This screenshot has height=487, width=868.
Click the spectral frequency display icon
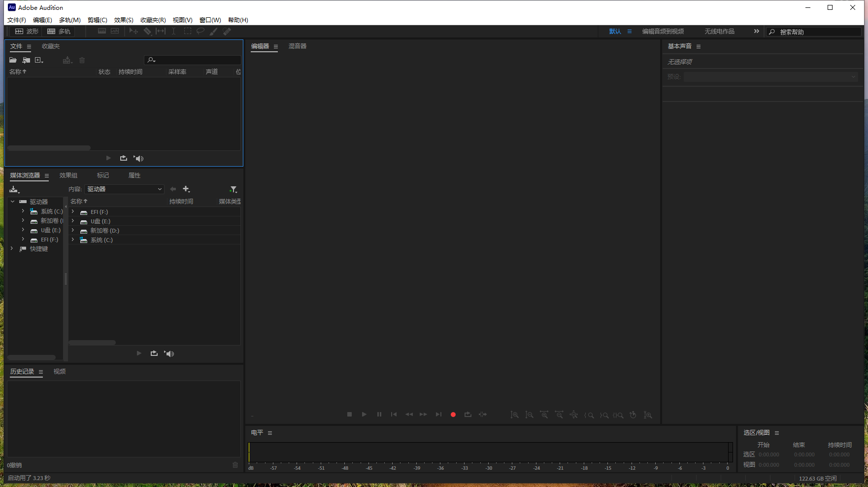pos(102,31)
